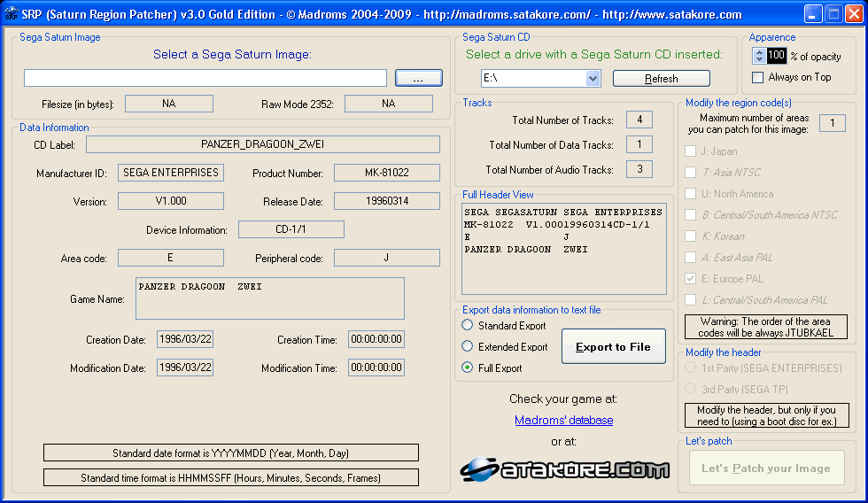The height and width of the screenshot is (503, 868).
Task: Enable the Always on Top checkbox
Action: (x=758, y=77)
